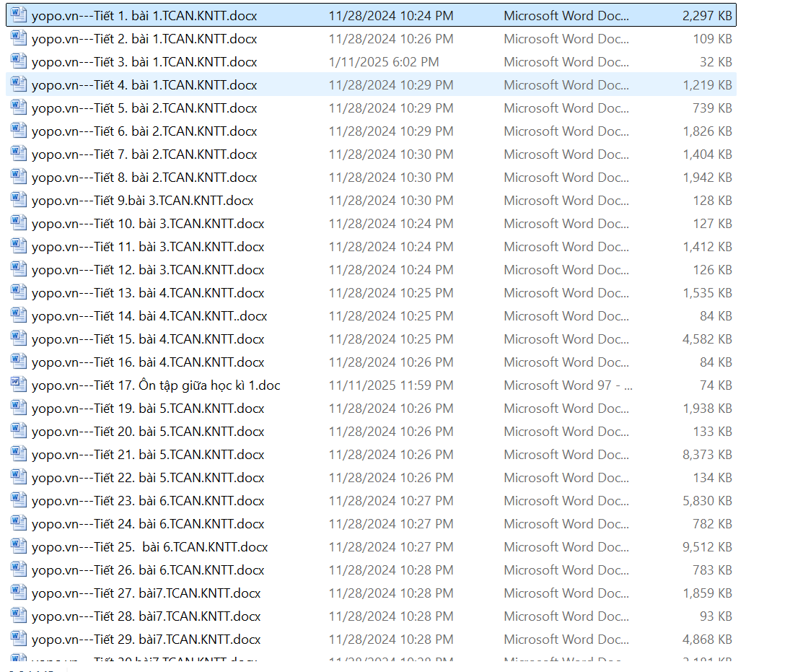Select the Tiết 27. bài7 document name

(x=146, y=593)
